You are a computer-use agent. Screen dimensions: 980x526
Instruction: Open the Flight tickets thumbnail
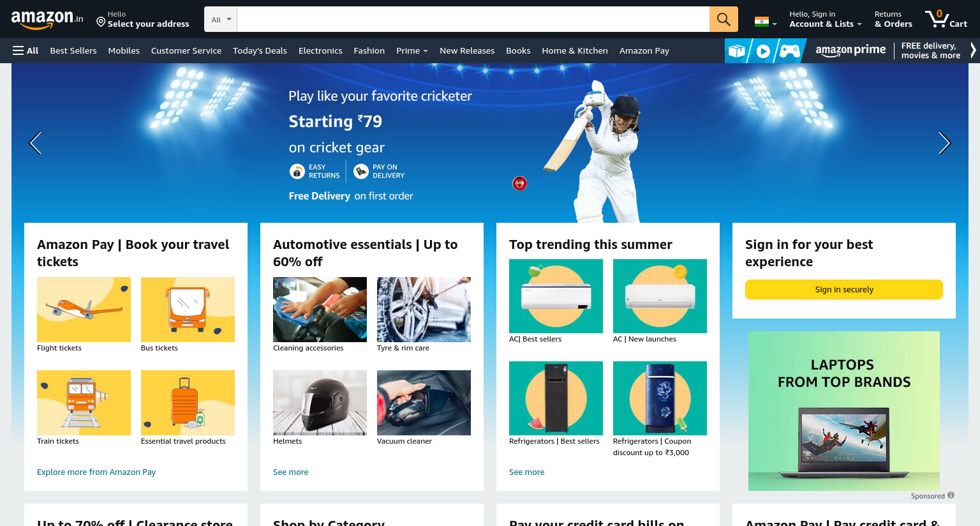tap(84, 310)
